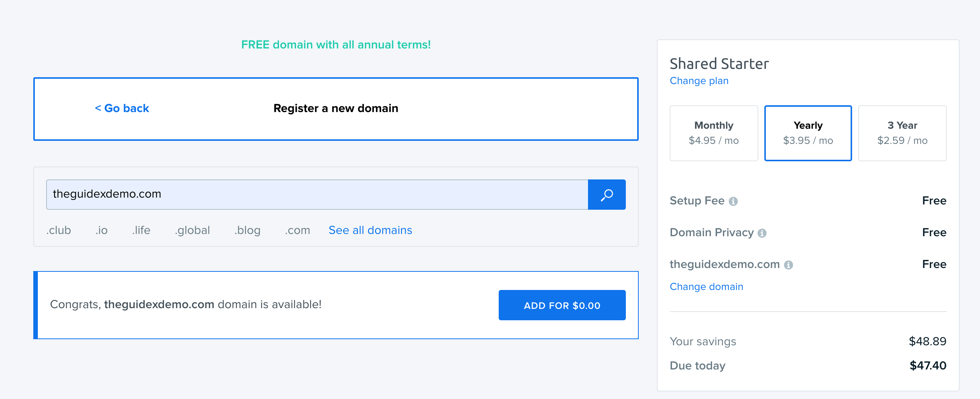Open the Change plan link
980x399 pixels.
click(x=698, y=81)
